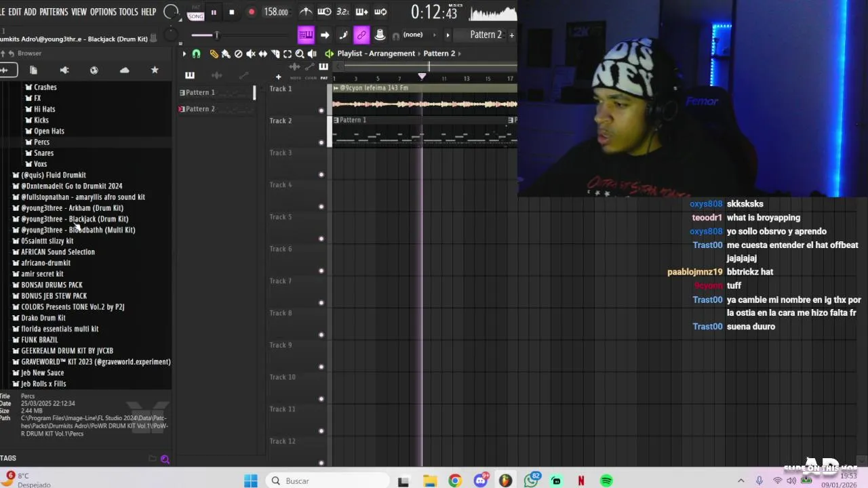The width and height of the screenshot is (868, 488).
Task: Open the EDIT menu
Action: (14, 12)
